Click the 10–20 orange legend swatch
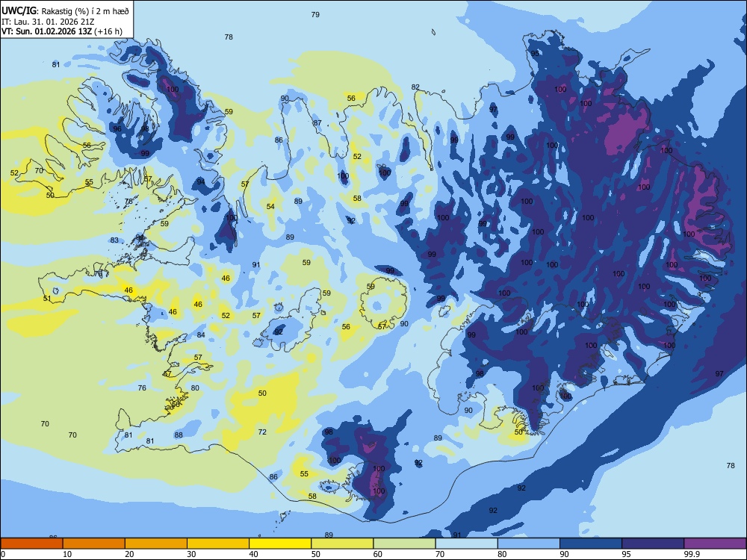Image resolution: width=747 pixels, height=560 pixels. pyautogui.click(x=94, y=544)
